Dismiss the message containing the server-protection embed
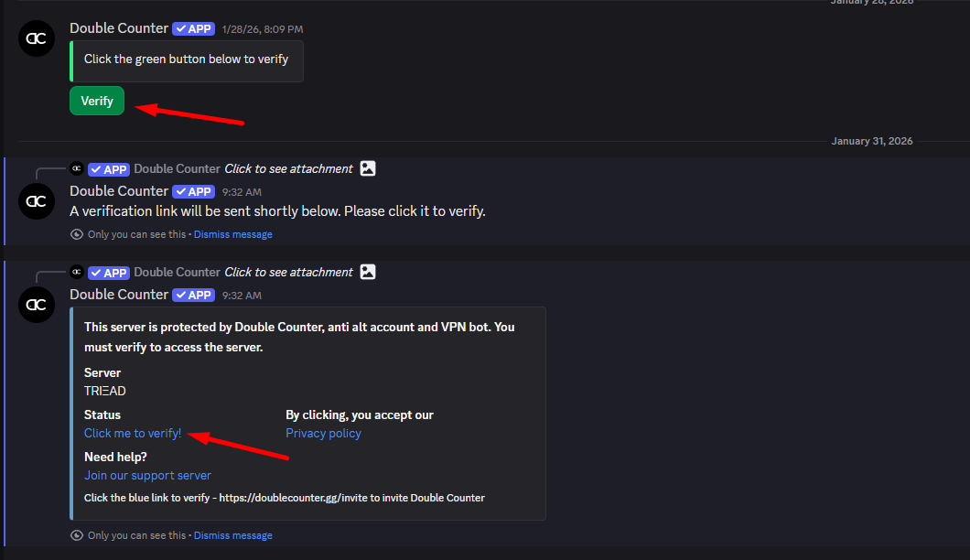This screenshot has height=560, width=970. pos(232,535)
